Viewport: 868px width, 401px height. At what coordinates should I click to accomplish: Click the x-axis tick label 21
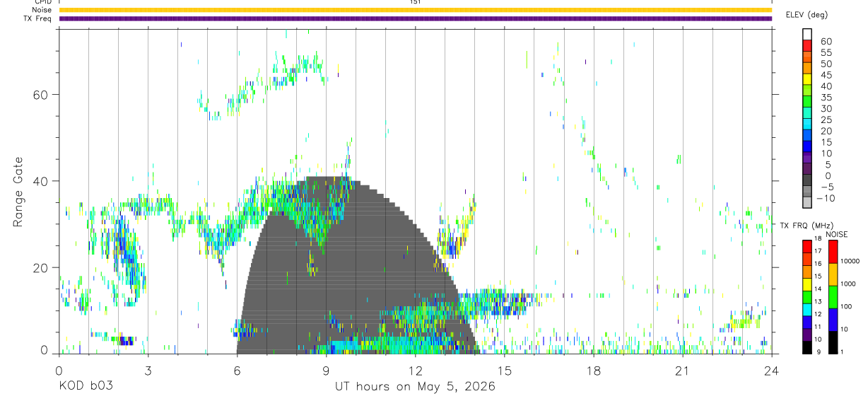point(682,370)
